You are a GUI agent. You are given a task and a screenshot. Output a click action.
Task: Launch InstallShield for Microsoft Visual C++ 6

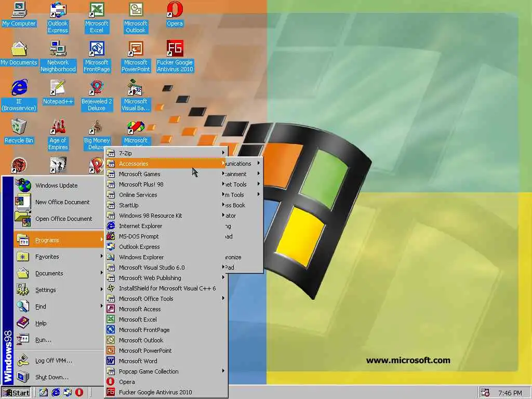pyautogui.click(x=166, y=288)
